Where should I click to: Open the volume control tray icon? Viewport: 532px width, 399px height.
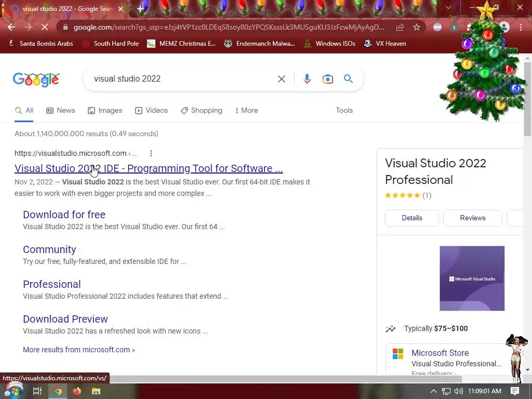(x=458, y=391)
